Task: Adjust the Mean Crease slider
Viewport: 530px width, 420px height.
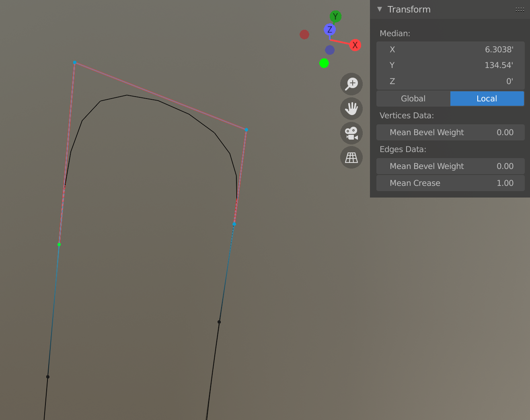Action: tap(450, 183)
